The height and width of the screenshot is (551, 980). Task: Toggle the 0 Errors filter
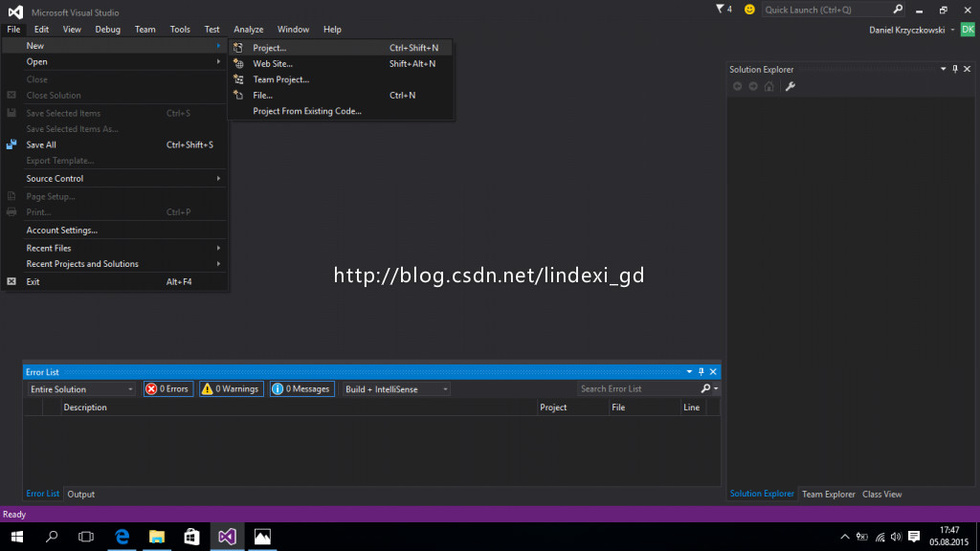(167, 388)
